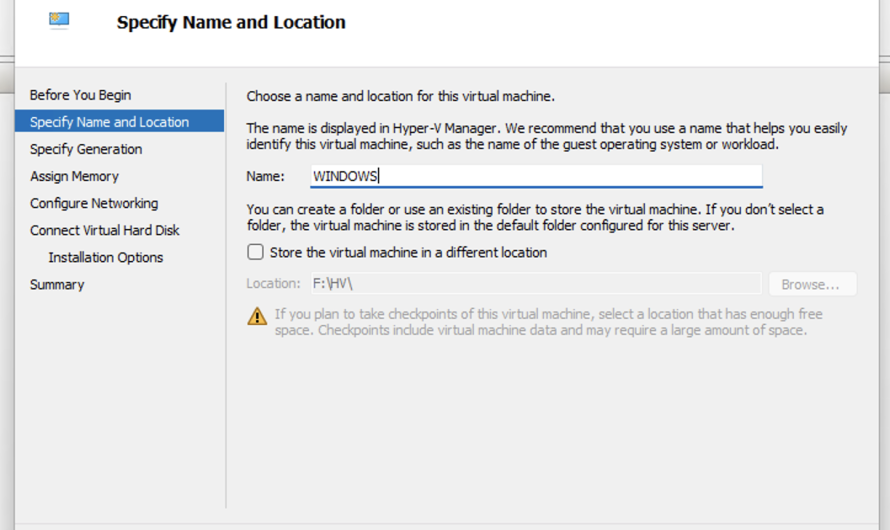Switch to the Configure Networking step
Image resolution: width=890 pixels, height=530 pixels.
point(94,203)
